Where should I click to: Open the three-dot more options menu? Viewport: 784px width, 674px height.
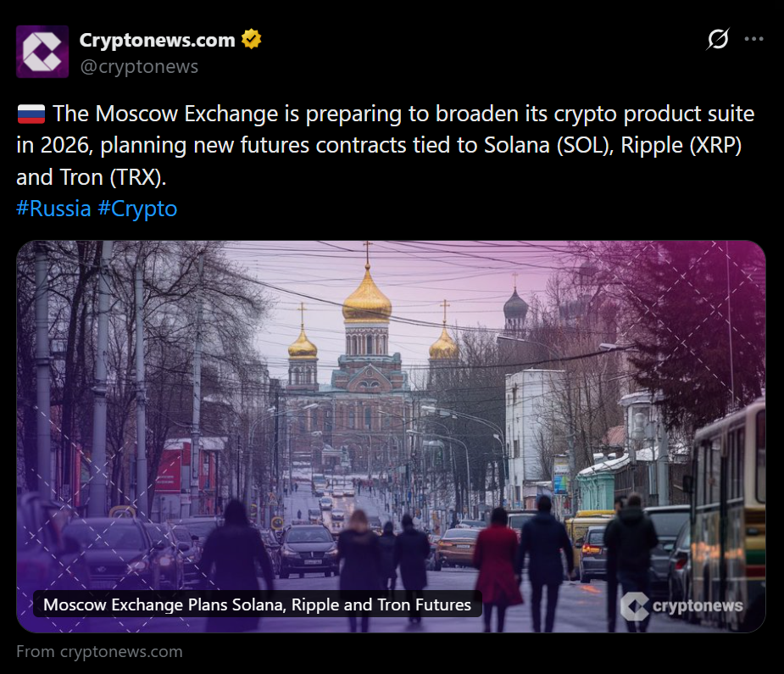(x=753, y=39)
